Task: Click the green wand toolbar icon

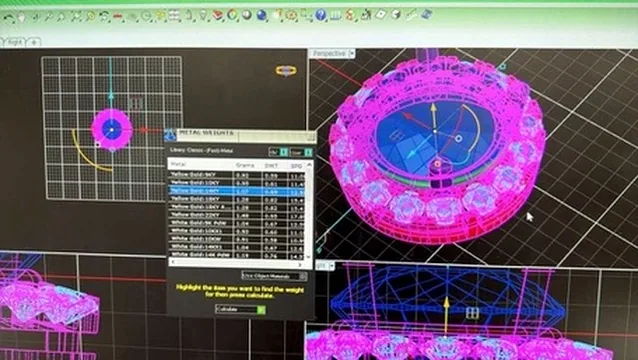Action: click(x=411, y=15)
